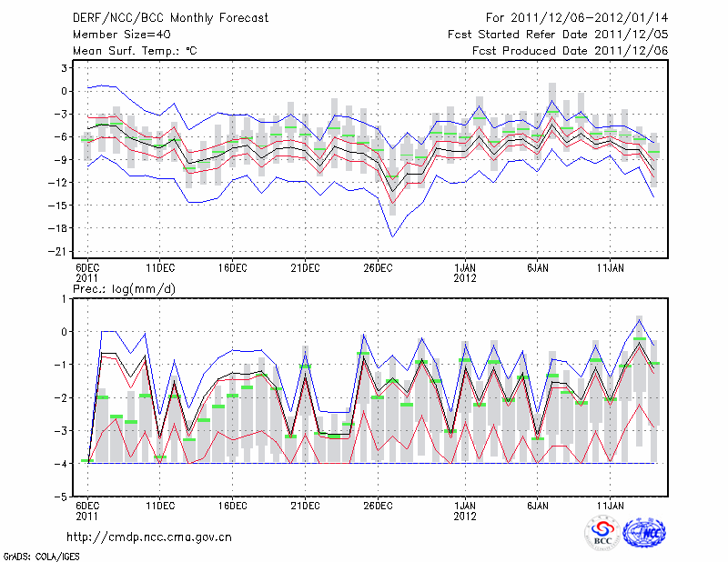The image size is (728, 562).
Task: Click the -5 y-axis label on precipitation chart
Action: coord(64,497)
